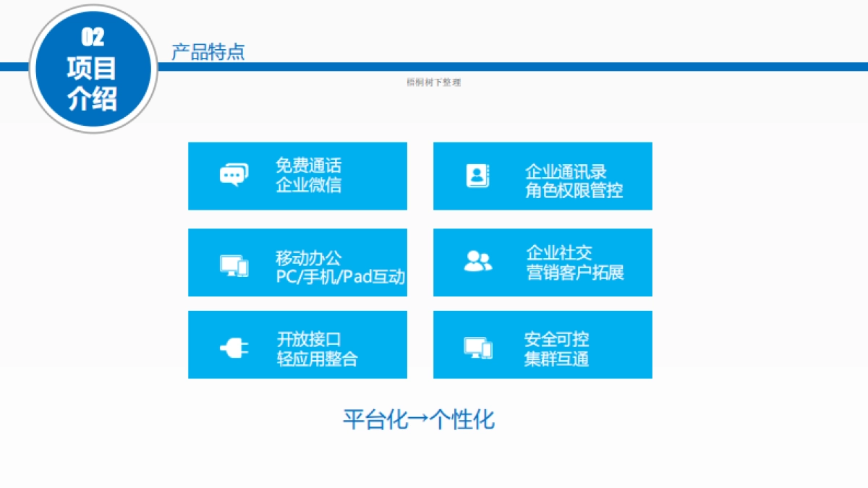Expand the 企业通讯录 角色权限管控 tile
868x488 pixels.
[542, 176]
